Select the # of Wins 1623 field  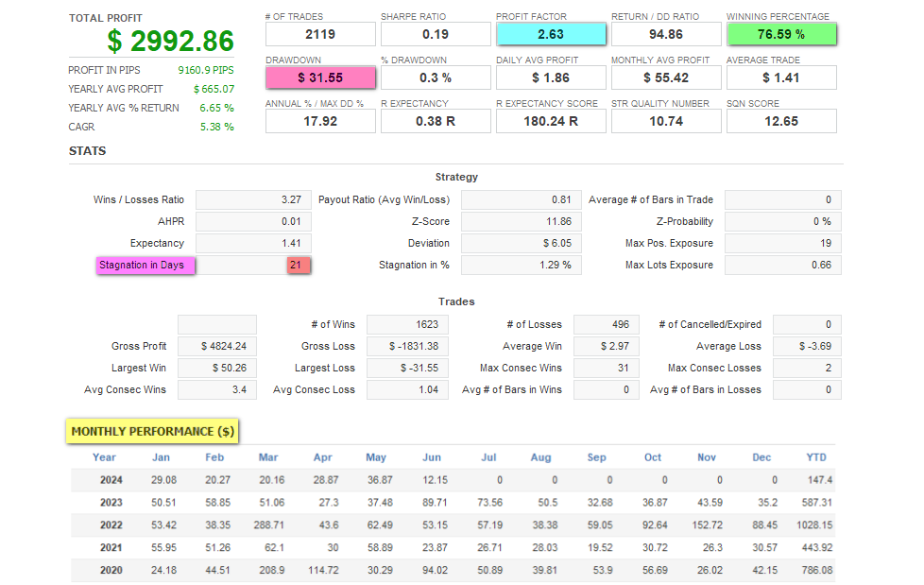coord(406,325)
